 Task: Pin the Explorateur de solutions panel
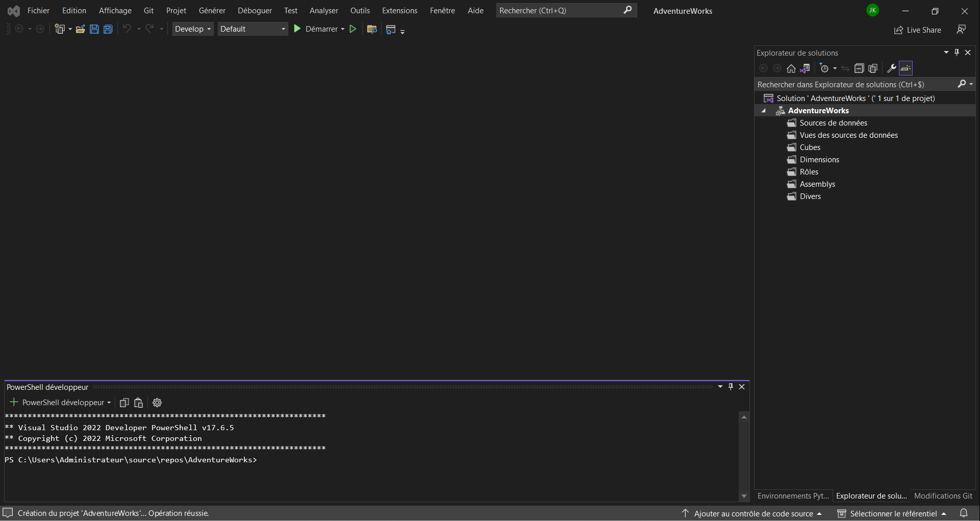[957, 53]
